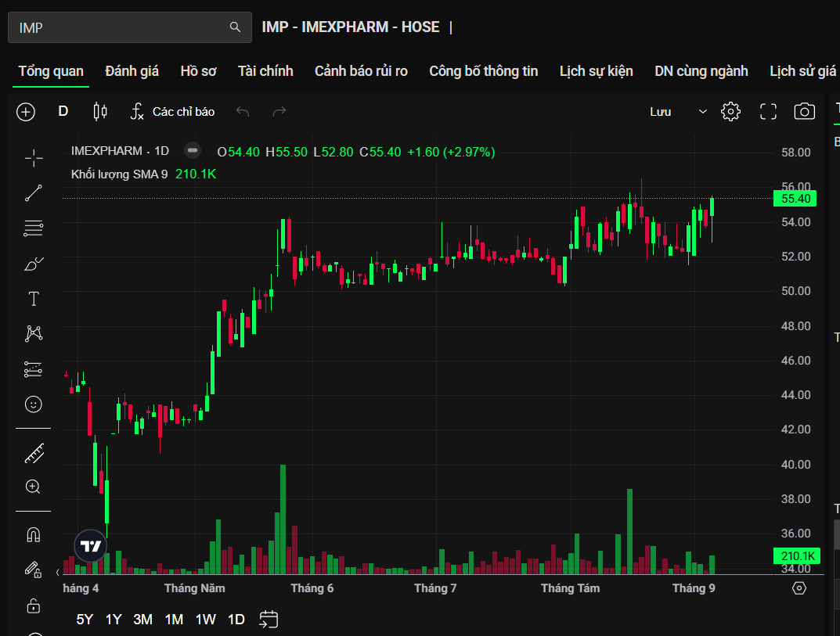
Task: Select the forecast and measurement tool
Action: tap(33, 369)
